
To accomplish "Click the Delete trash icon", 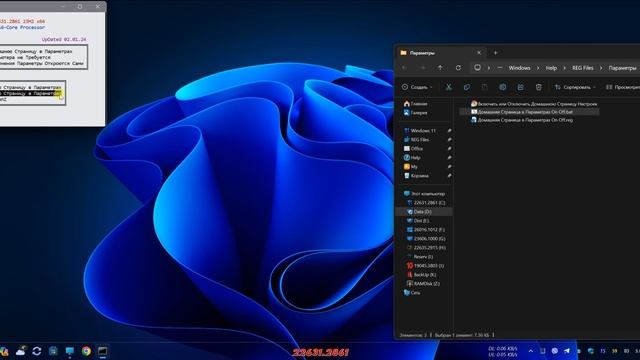I will coord(538,87).
